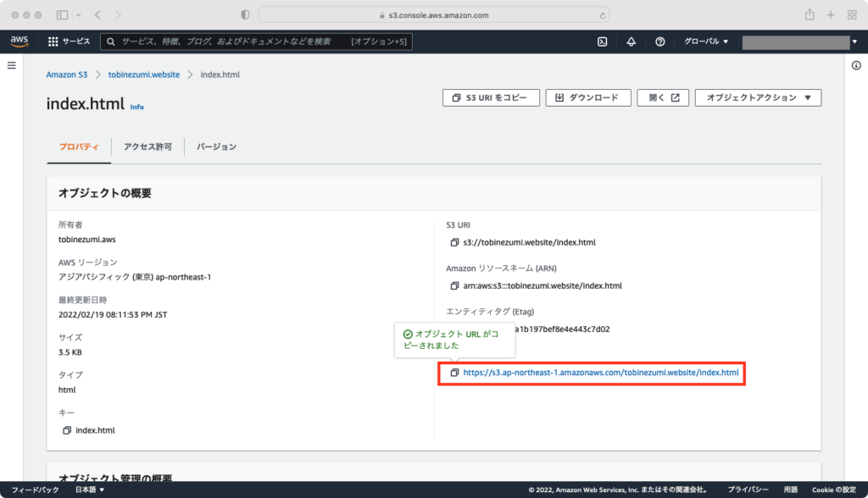This screenshot has width=868, height=498.
Task: Open the left hamburger navigation menu
Action: (x=12, y=65)
